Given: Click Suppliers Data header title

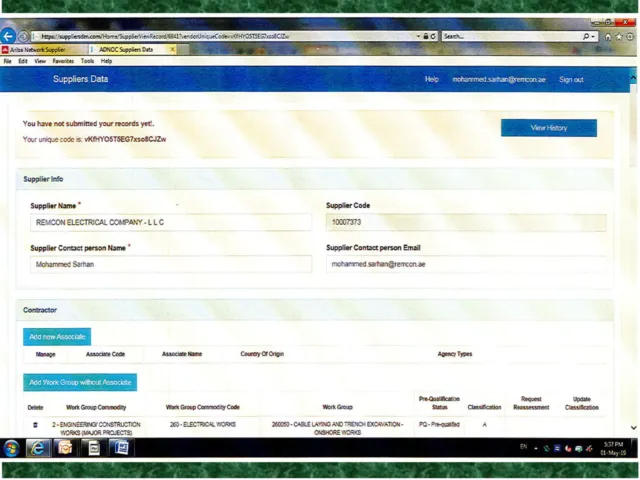Looking at the screenshot, I should pyautogui.click(x=80, y=79).
